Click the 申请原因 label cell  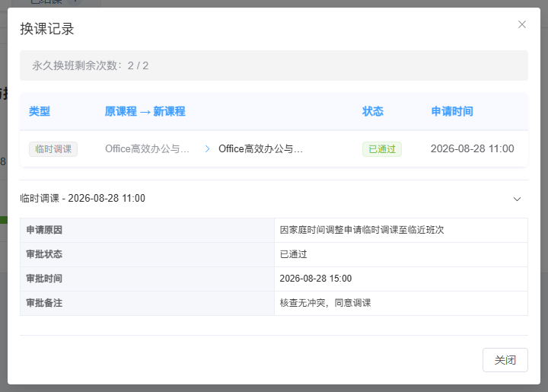click(147, 230)
